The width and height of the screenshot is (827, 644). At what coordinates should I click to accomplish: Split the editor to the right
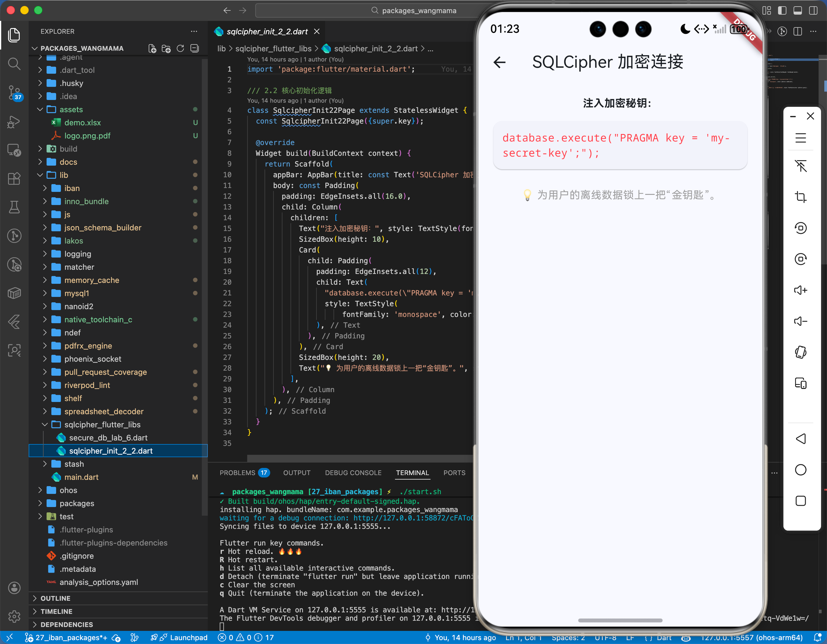point(798,31)
